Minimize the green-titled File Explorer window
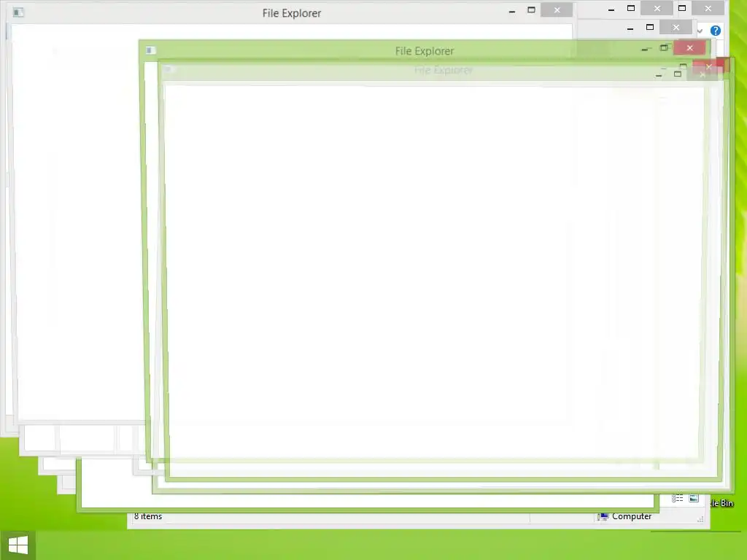The height and width of the screenshot is (560, 747). (x=646, y=49)
